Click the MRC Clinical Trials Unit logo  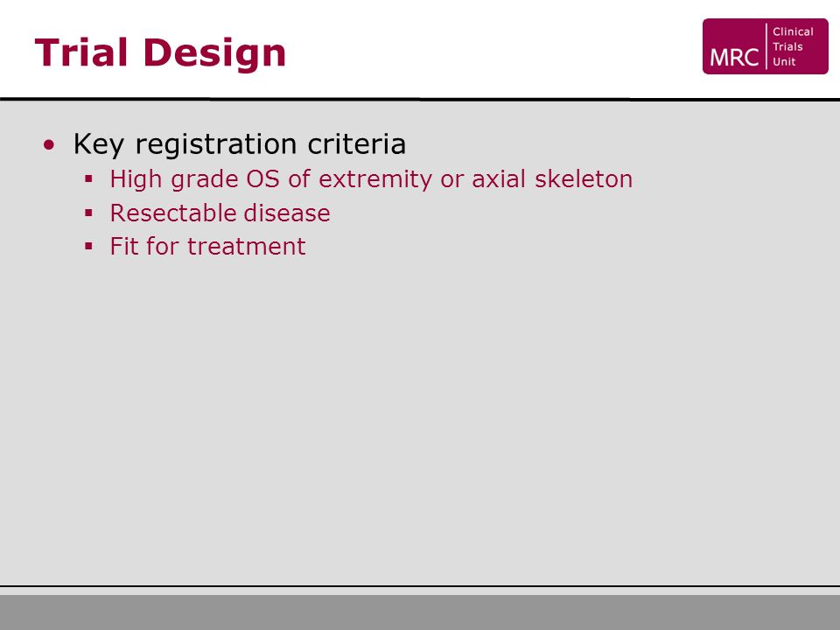click(765, 46)
